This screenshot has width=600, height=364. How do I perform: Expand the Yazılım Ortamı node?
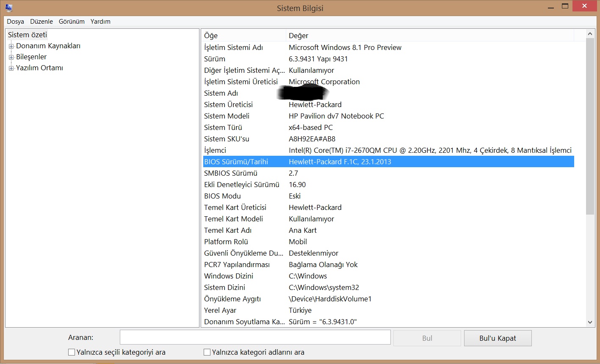coord(11,68)
